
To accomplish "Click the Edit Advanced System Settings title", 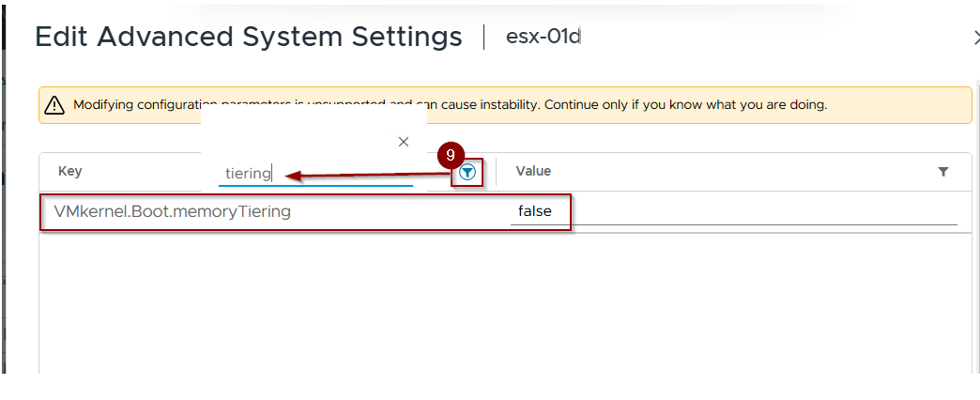I will pyautogui.click(x=249, y=38).
